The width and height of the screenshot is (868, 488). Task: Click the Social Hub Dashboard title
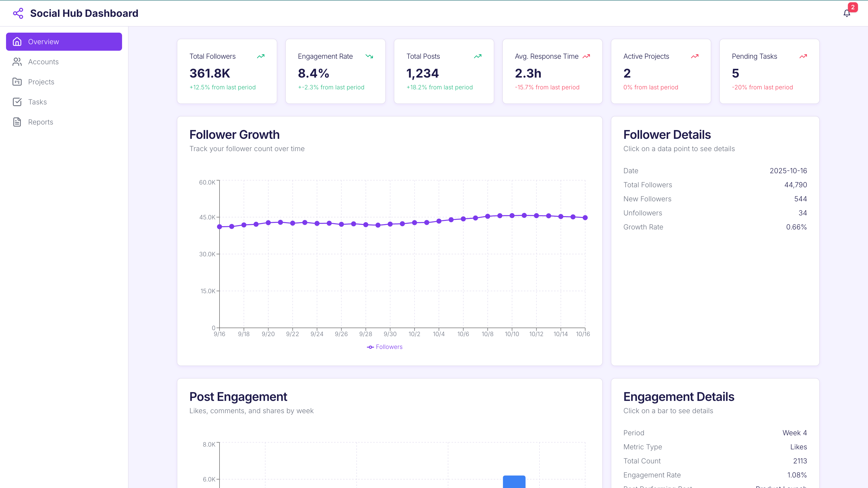84,14
